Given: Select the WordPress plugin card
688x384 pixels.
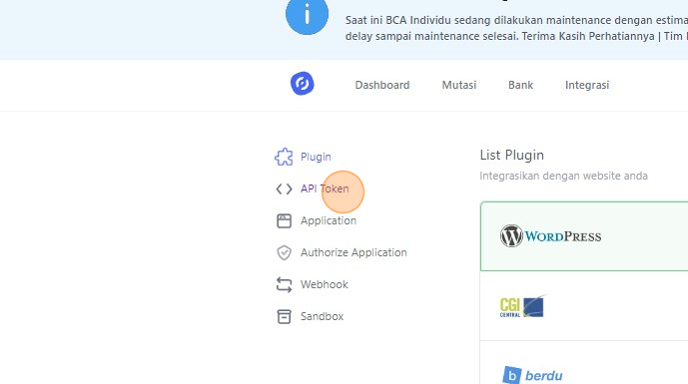Looking at the screenshot, I should (584, 236).
